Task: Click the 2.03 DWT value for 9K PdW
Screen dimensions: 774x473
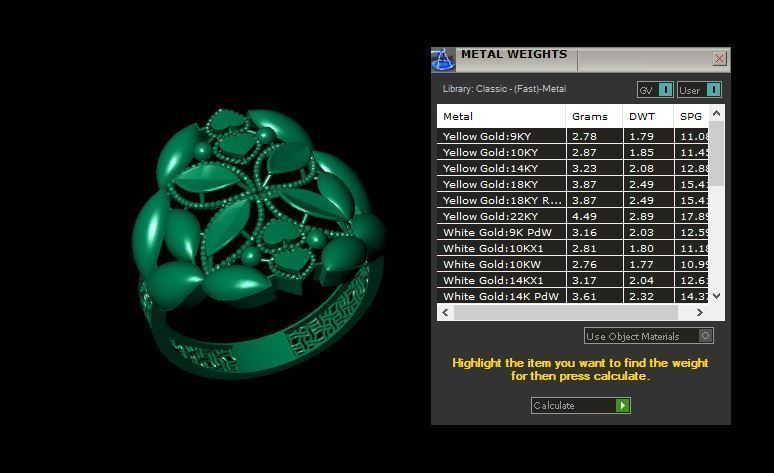Action: click(641, 232)
